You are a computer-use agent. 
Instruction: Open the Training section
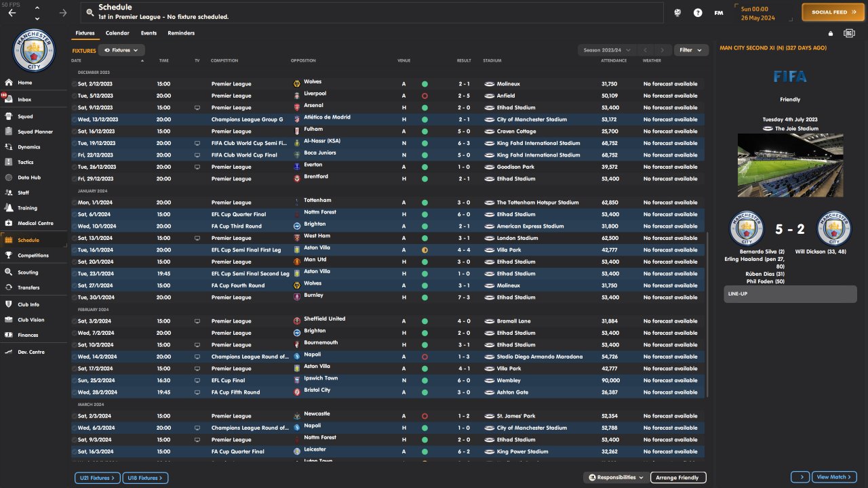[27, 208]
